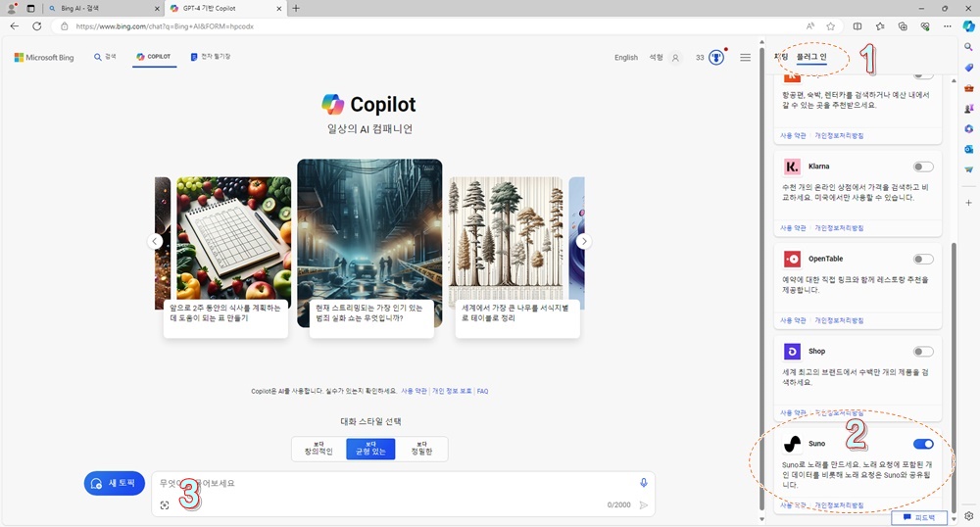Refresh the current page
The image size is (980, 527).
tap(37, 26)
